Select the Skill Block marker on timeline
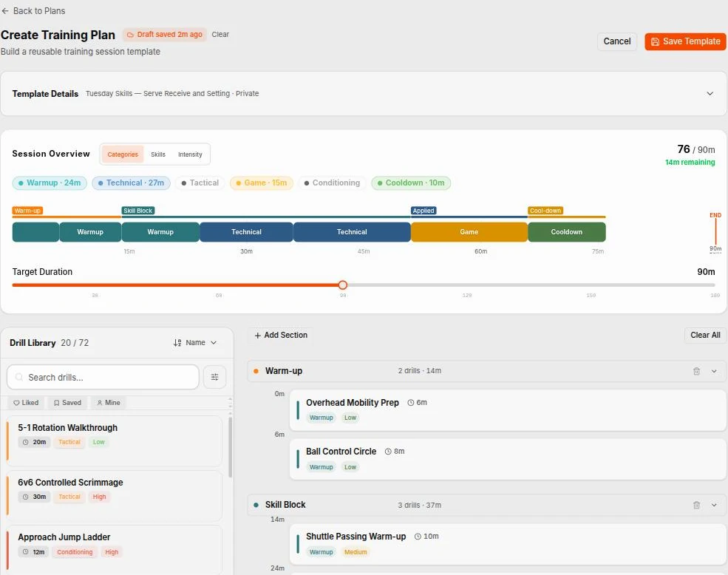This screenshot has width=728, height=575. click(138, 211)
